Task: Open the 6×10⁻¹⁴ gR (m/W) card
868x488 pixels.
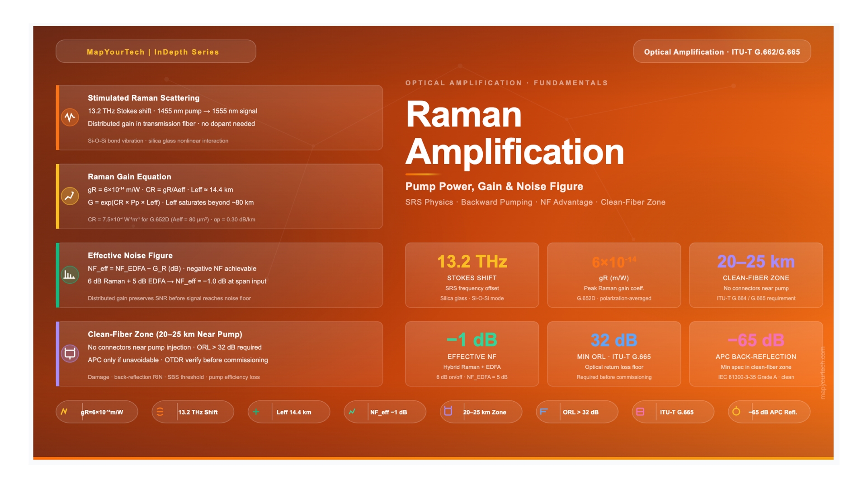Action: pyautogui.click(x=614, y=275)
